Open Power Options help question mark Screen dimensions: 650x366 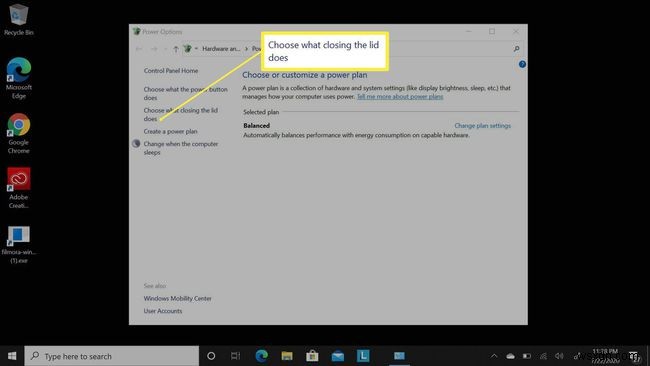(x=522, y=64)
